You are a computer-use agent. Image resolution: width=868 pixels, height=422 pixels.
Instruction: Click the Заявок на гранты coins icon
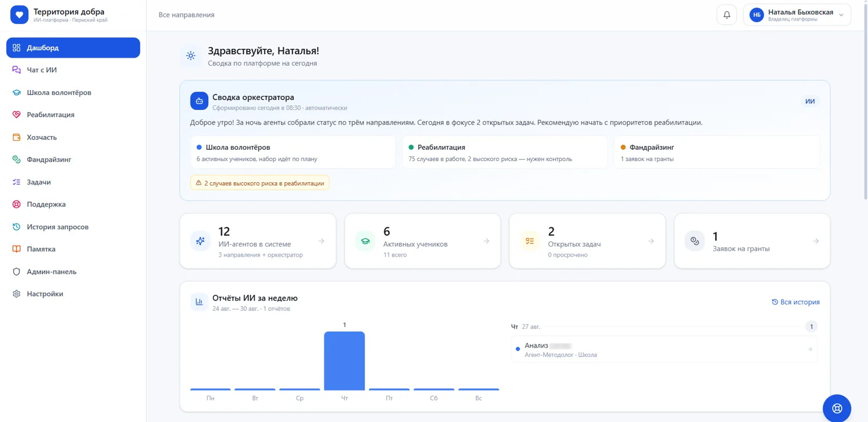click(695, 241)
